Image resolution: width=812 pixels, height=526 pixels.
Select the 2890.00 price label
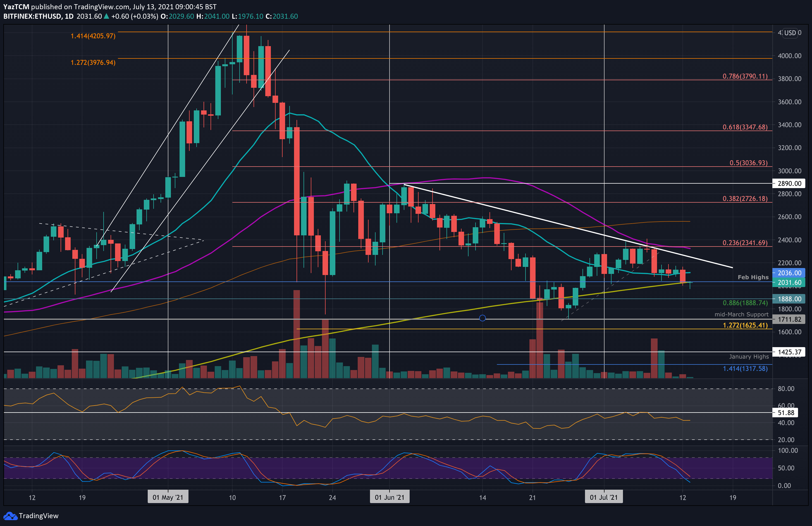coord(789,183)
